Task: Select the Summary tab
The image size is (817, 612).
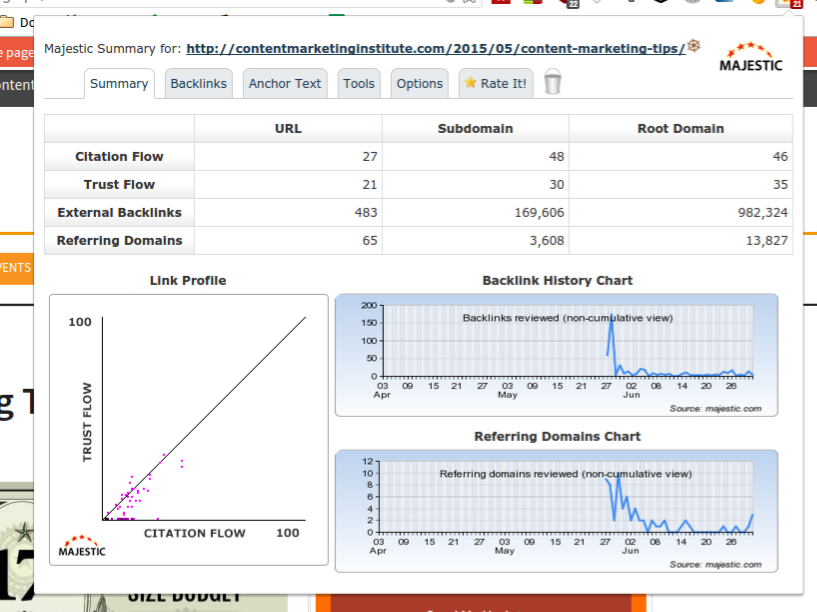Action: point(119,83)
